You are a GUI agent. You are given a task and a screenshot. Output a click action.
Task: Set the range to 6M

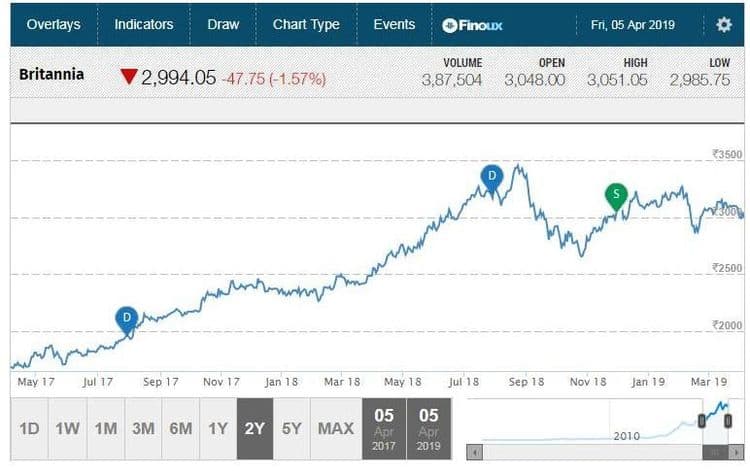(181, 428)
